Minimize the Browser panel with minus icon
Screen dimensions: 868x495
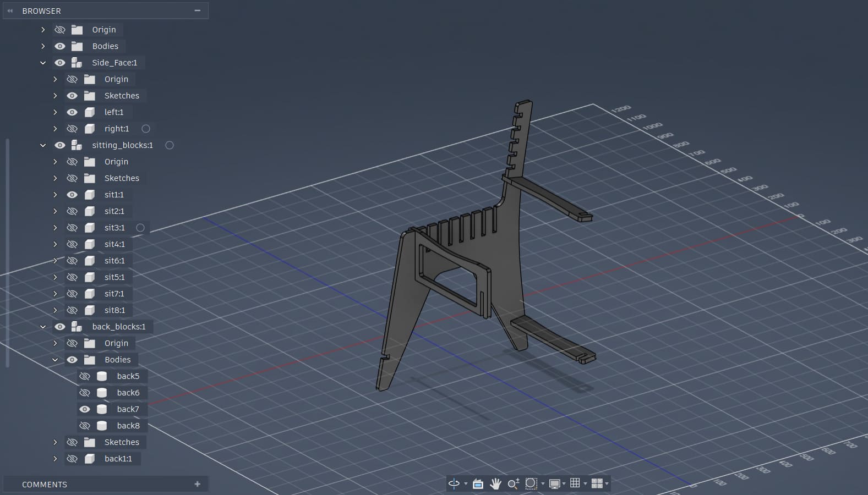[198, 10]
